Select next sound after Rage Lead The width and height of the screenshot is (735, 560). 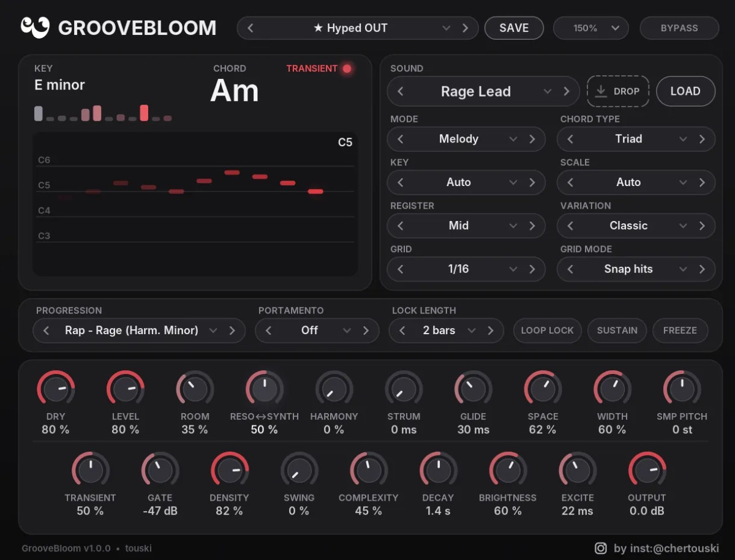[567, 92]
